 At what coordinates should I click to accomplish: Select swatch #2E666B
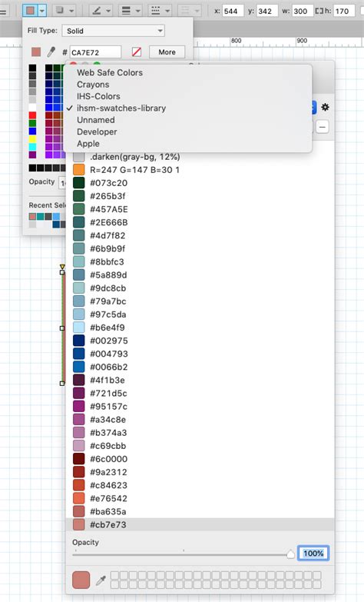(x=200, y=222)
